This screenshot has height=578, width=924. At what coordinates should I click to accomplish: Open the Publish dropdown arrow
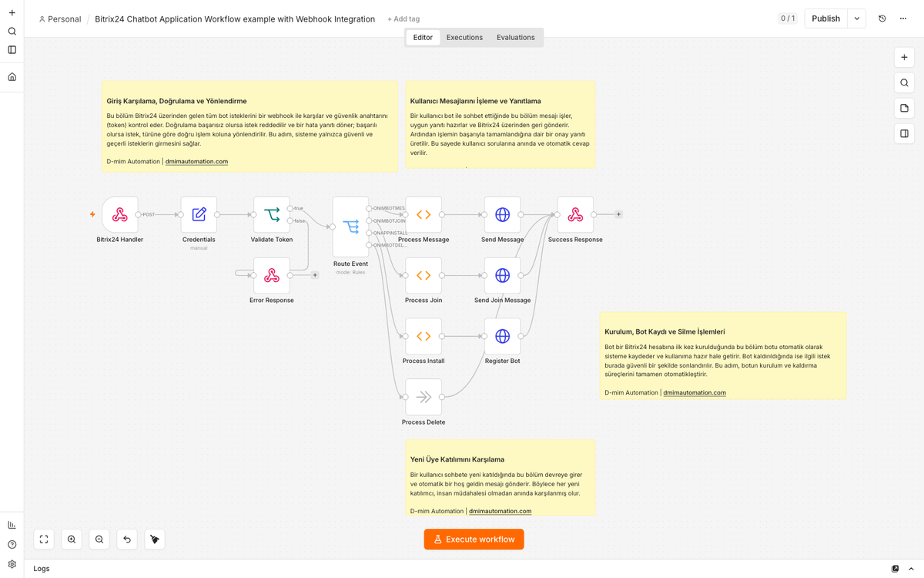[857, 18]
